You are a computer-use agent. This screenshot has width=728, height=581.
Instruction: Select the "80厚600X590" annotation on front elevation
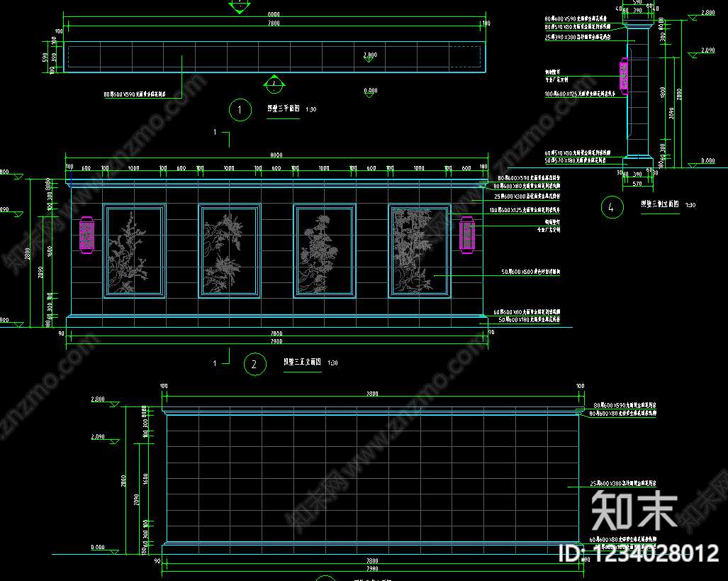(529, 178)
